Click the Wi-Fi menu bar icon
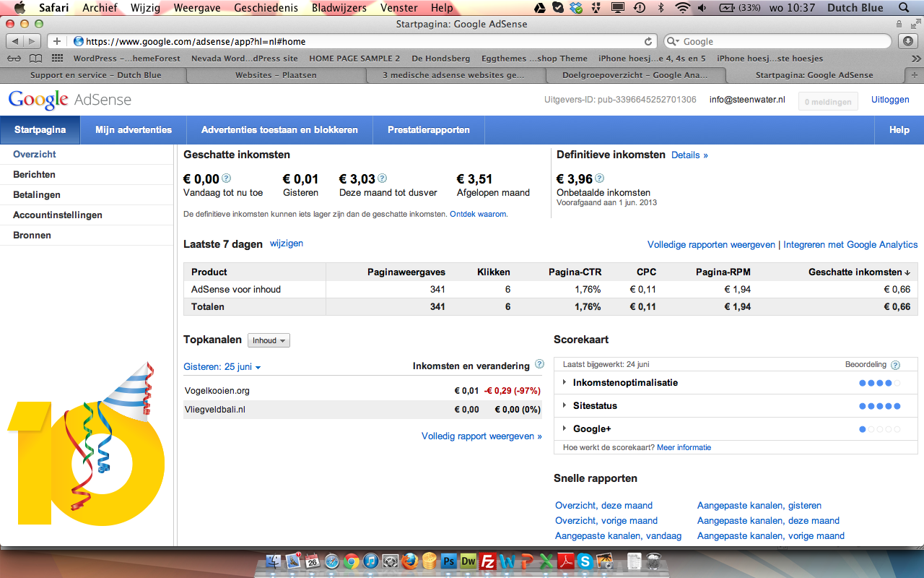 (x=683, y=8)
